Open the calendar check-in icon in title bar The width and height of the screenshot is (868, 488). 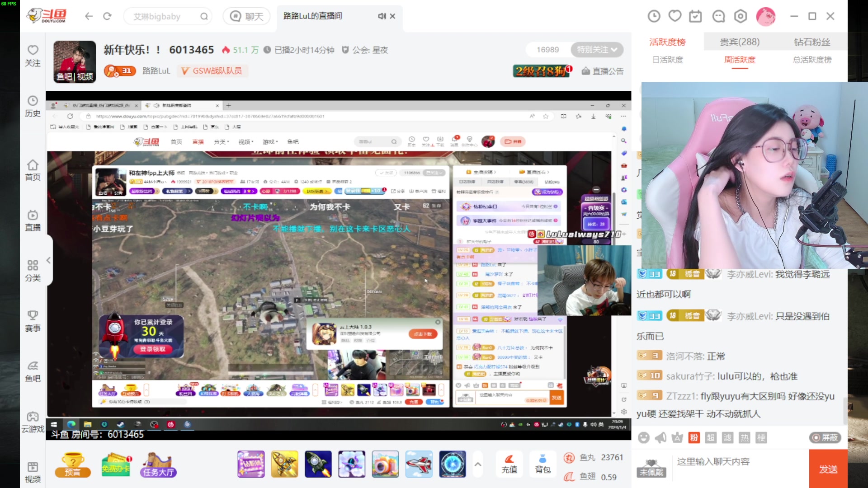pos(695,16)
